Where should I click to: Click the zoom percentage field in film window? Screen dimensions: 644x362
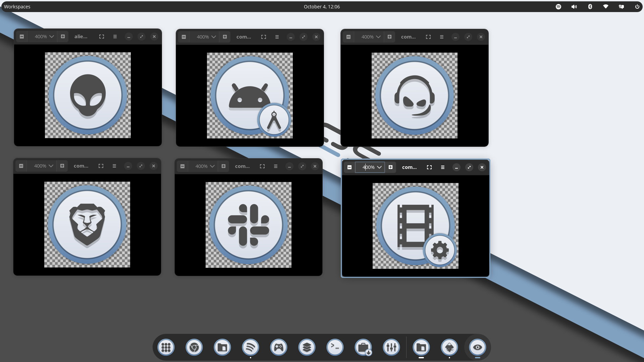click(368, 167)
